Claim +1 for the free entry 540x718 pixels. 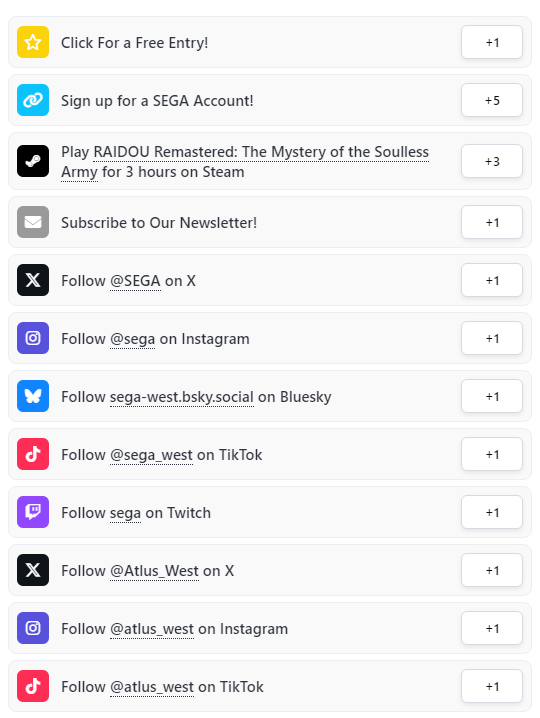point(492,42)
